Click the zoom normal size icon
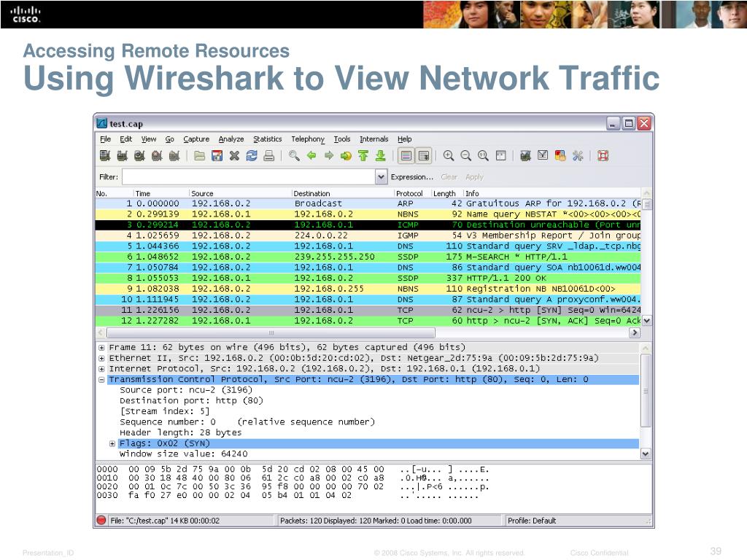 (483, 156)
